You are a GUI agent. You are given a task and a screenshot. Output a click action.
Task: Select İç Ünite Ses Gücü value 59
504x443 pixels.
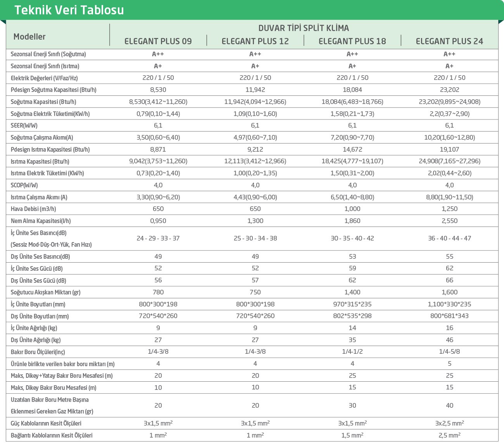(x=352, y=268)
